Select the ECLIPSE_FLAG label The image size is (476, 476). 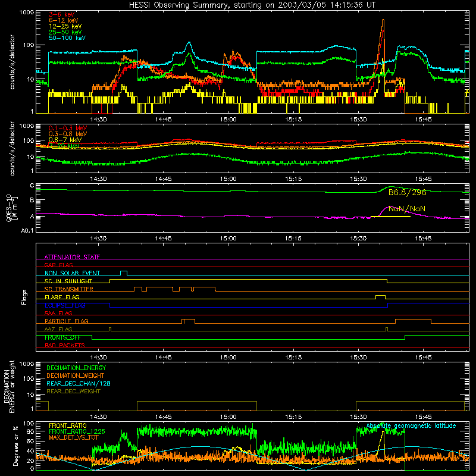[x=65, y=305]
